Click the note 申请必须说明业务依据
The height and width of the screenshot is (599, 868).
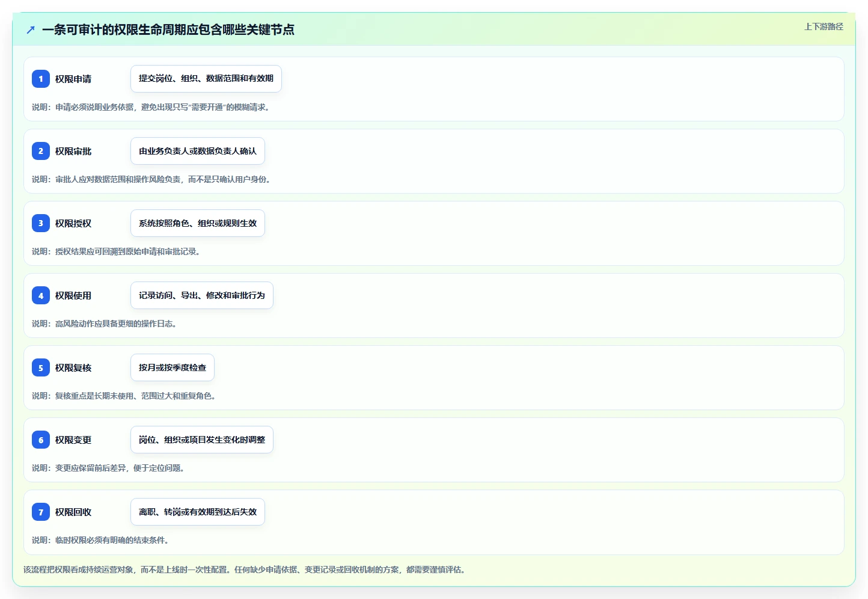(x=151, y=107)
